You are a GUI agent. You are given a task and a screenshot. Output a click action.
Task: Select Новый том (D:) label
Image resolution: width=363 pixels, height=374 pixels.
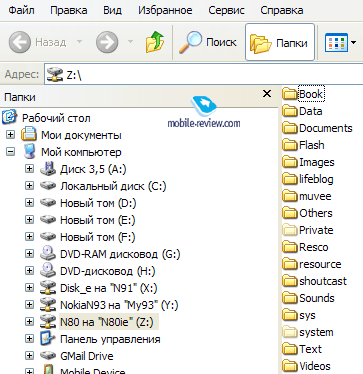[x=98, y=203]
